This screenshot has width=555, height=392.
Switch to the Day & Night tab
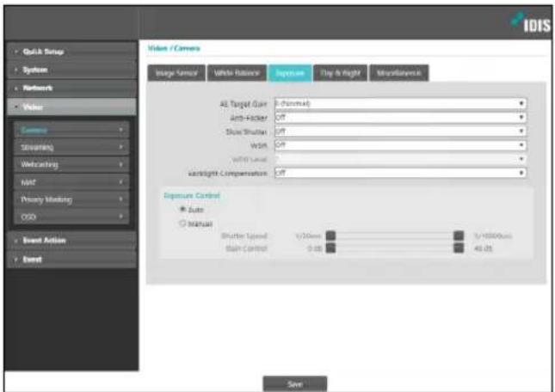point(340,73)
